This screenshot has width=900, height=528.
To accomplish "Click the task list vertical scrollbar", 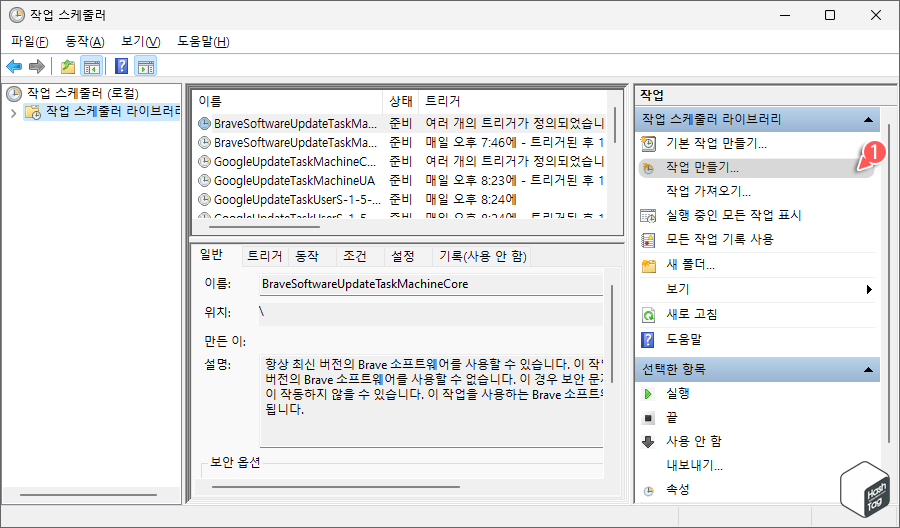I will (615, 125).
